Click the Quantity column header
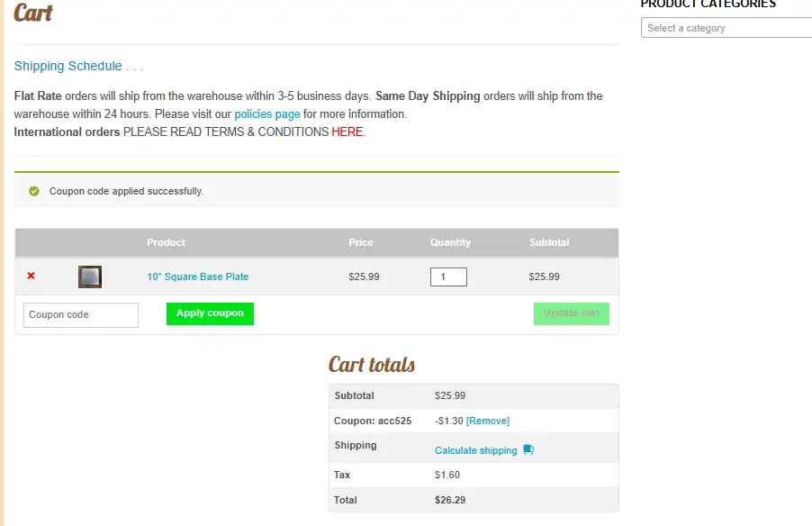 point(450,242)
